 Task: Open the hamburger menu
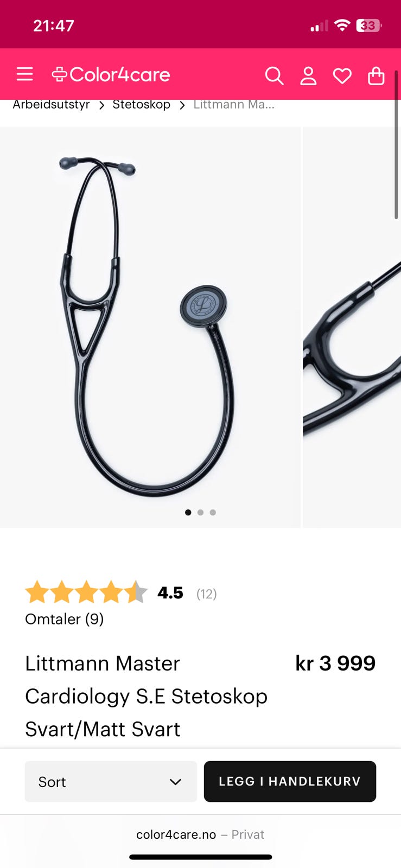(x=25, y=74)
